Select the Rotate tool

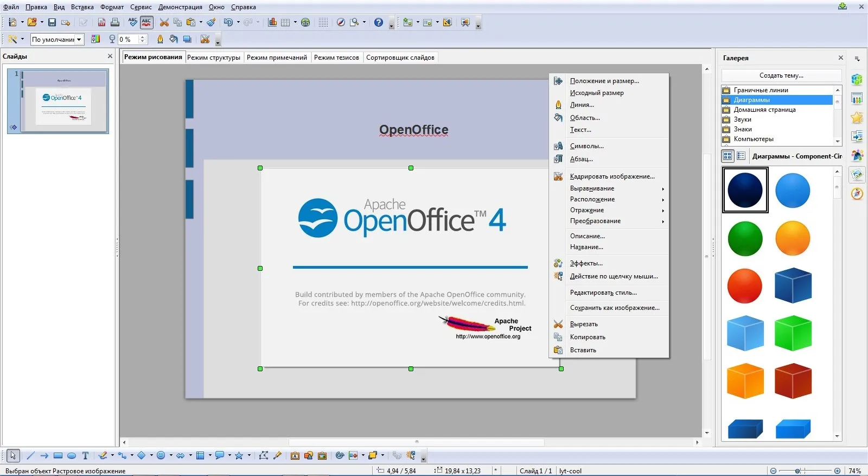[x=340, y=455]
